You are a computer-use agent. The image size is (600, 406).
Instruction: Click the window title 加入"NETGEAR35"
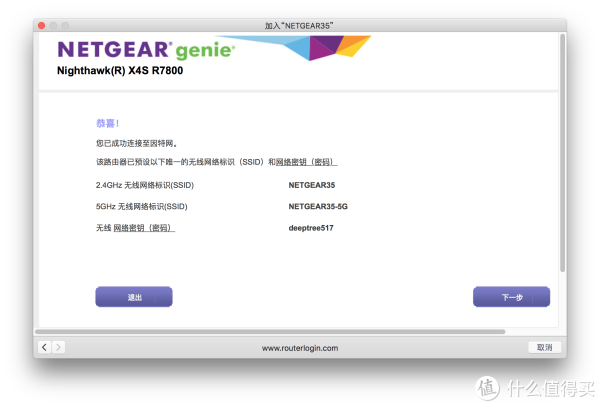click(299, 26)
